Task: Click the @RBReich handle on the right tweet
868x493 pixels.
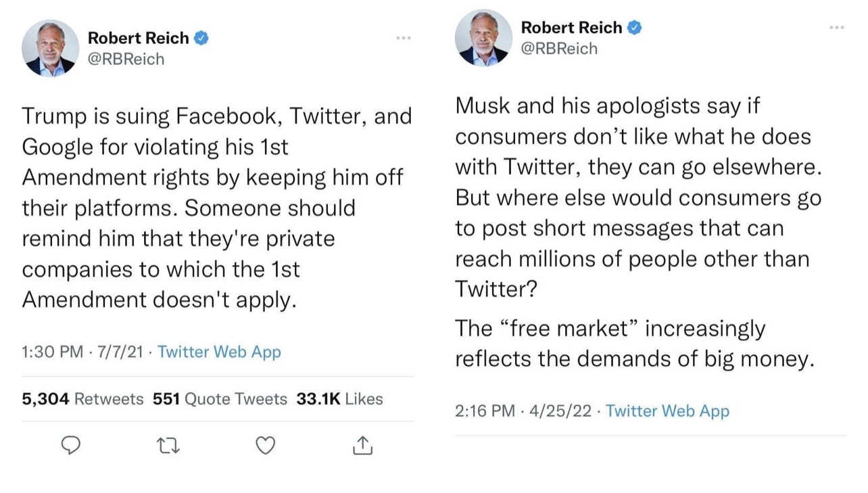Action: [559, 49]
